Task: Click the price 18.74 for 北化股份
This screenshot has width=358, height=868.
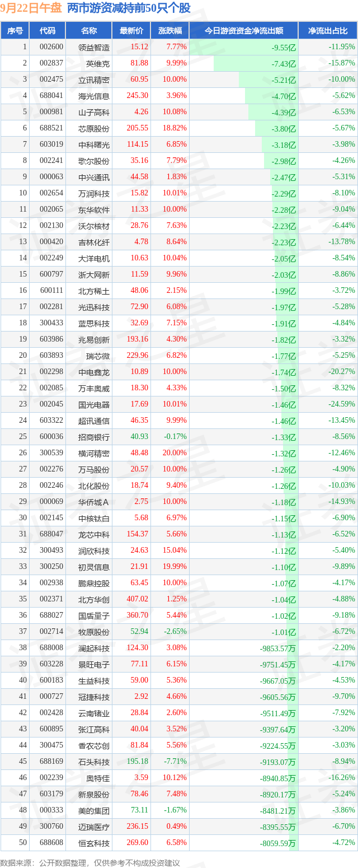Action: (x=139, y=486)
